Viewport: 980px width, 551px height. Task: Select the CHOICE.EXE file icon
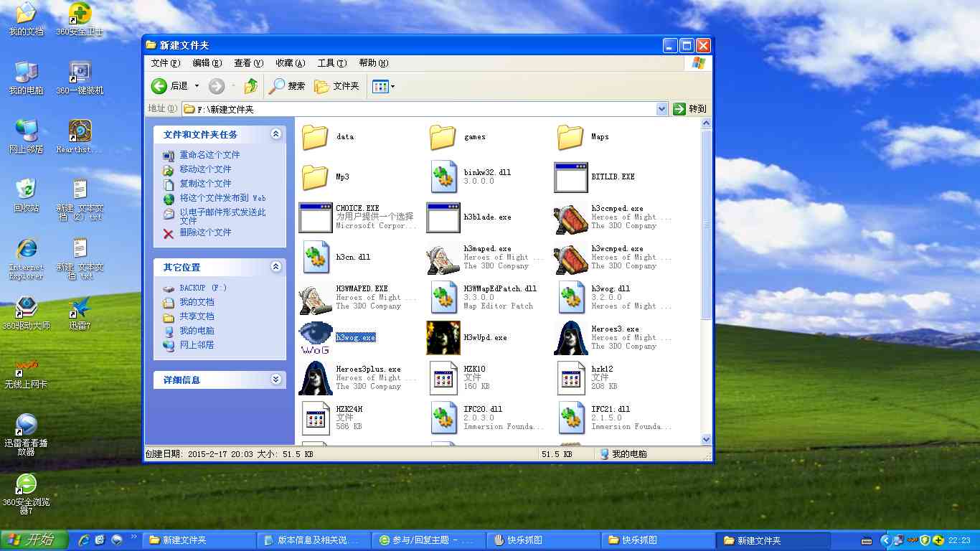pos(316,217)
